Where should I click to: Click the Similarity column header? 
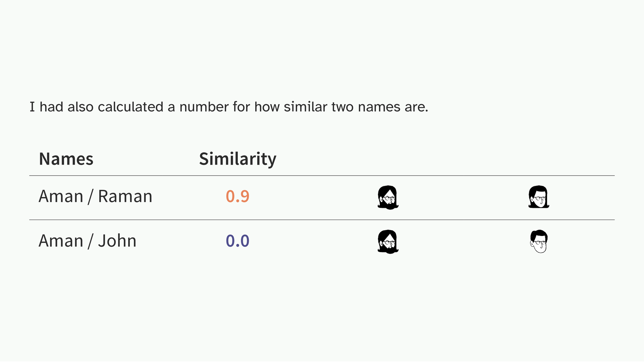237,159
